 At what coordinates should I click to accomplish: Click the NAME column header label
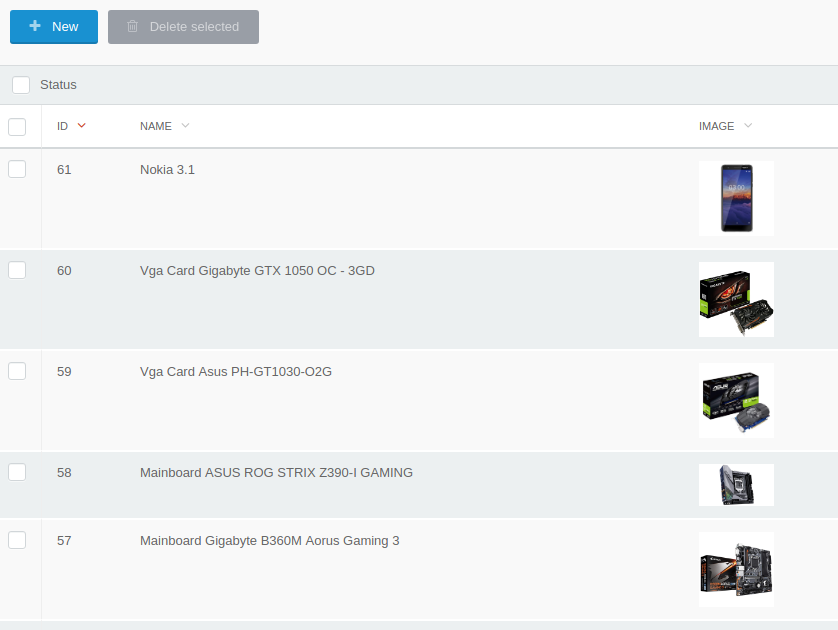tap(156, 126)
